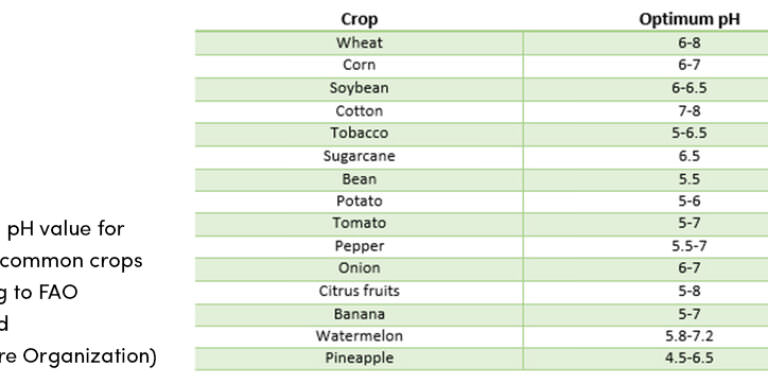Select the Watermelon crop cell

coord(359,336)
